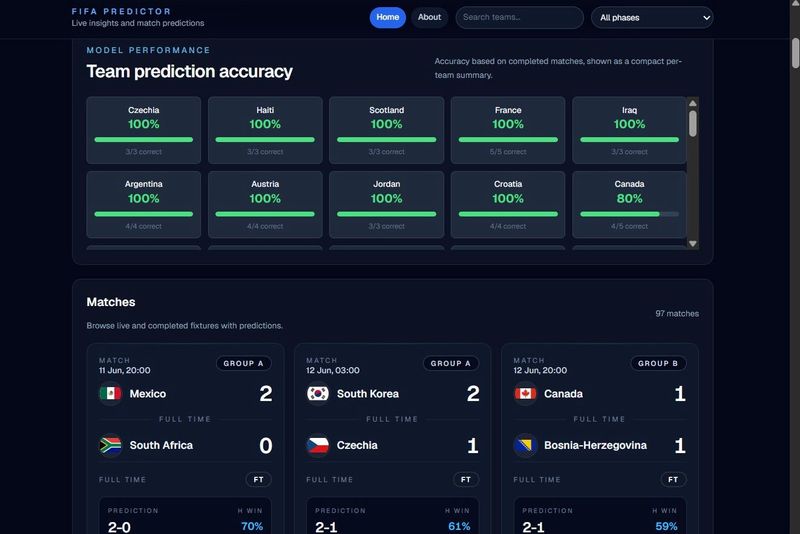
Task: Select the Czechia accuracy card
Action: (x=143, y=130)
